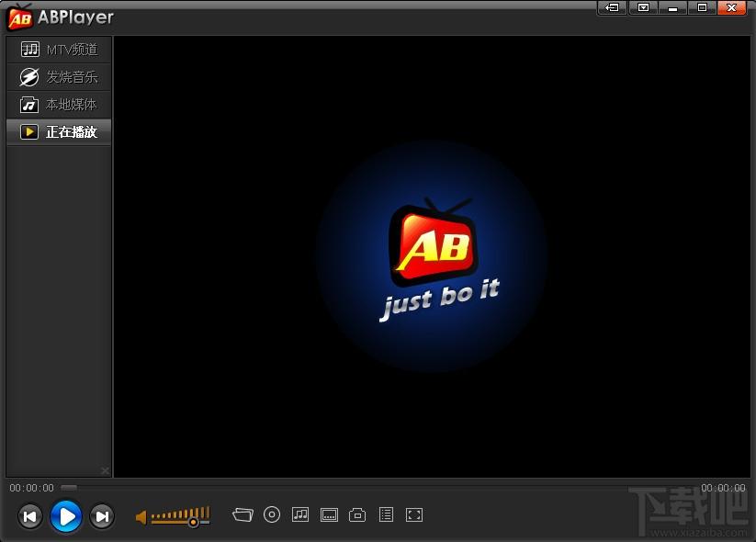Minimize the ABPlayer window

point(673,7)
